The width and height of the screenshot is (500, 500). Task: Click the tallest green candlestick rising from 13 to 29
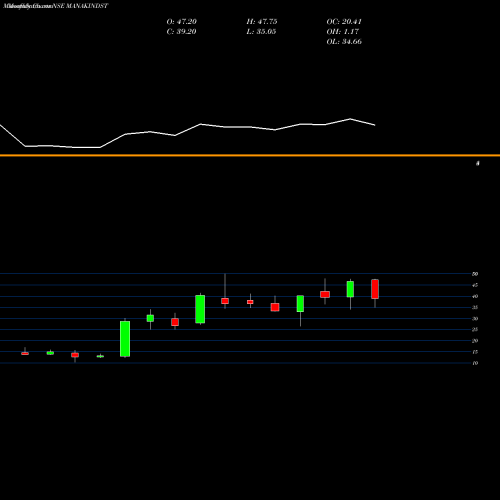tap(125, 339)
